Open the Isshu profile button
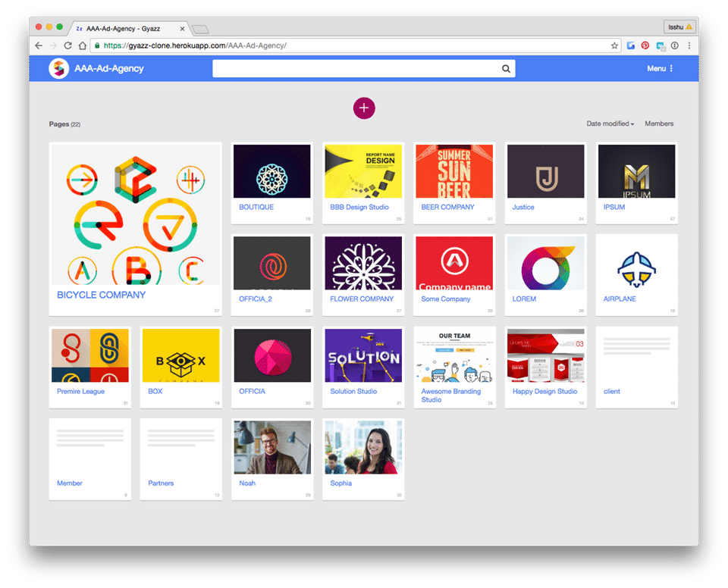Screen dimensions: 728x588 point(679,27)
